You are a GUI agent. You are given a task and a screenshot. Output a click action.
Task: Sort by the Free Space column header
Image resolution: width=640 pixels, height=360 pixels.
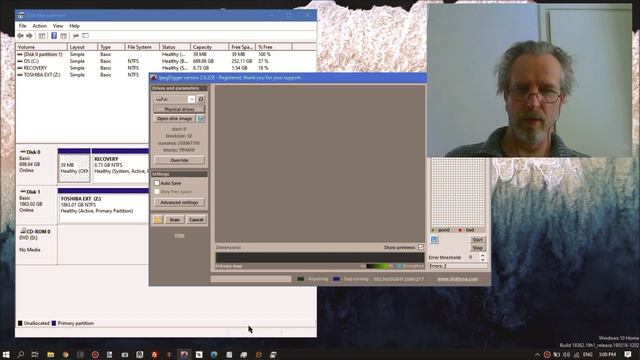tap(242, 47)
